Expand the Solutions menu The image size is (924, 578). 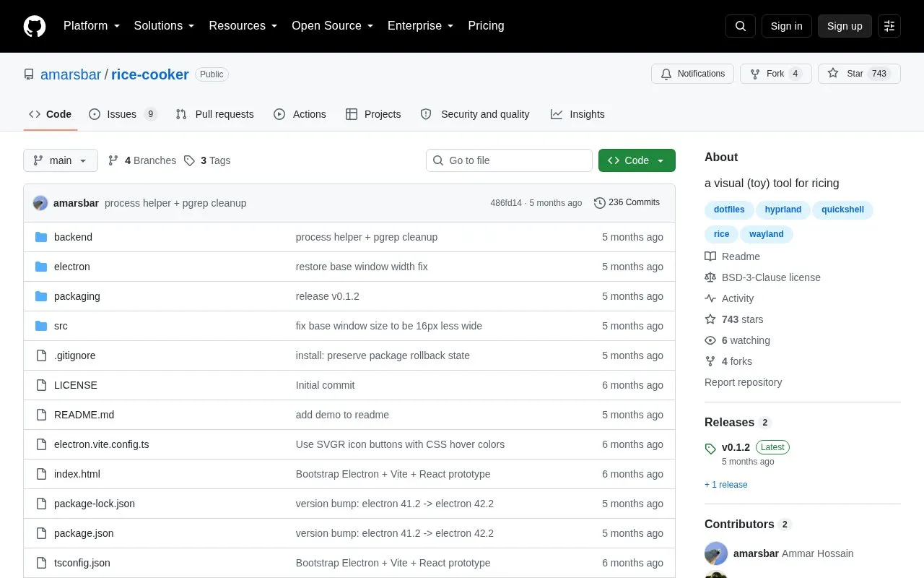[165, 26]
